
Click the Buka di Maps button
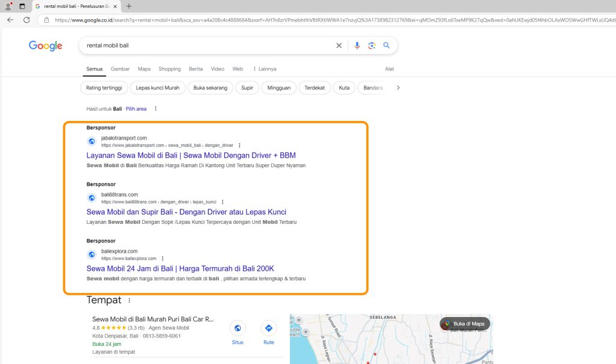click(x=464, y=324)
